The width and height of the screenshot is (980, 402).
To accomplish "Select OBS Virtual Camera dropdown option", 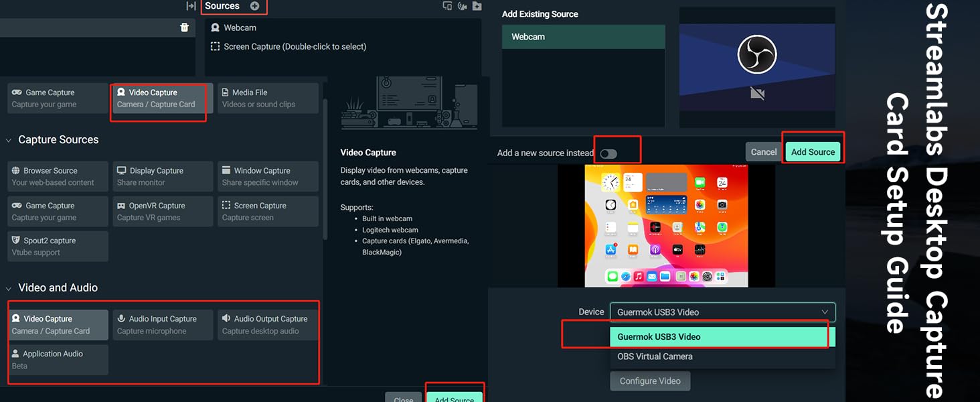I will click(x=723, y=356).
